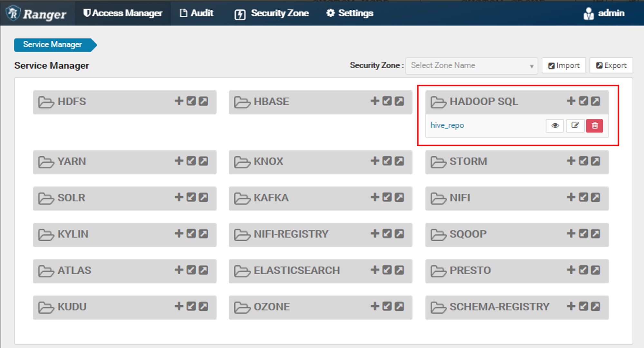
Task: Click the KNOX import icon
Action: click(387, 161)
